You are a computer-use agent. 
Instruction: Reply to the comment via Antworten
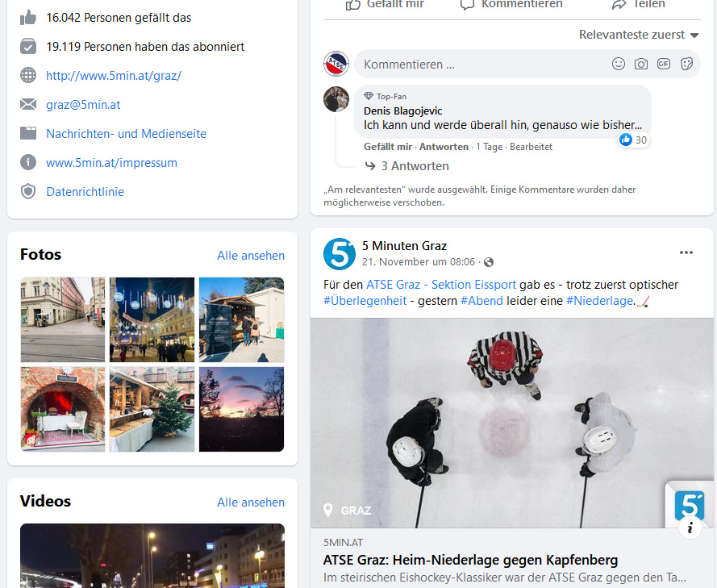point(444,147)
